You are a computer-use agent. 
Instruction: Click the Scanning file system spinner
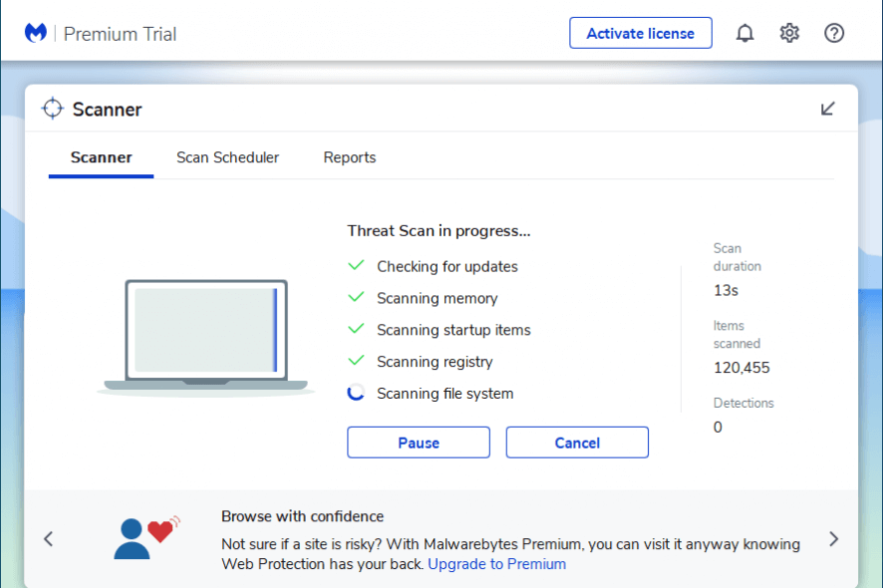[x=356, y=393]
